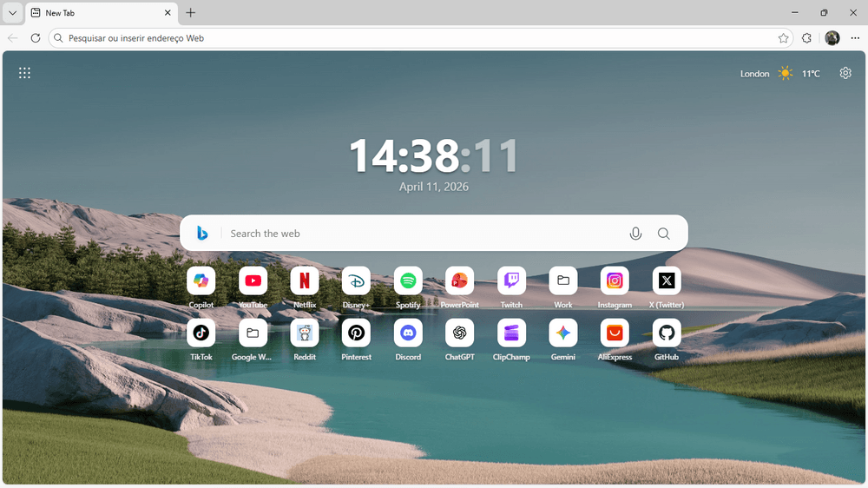This screenshot has height=488, width=868.
Task: Open Spotify shortcut tile
Action: (408, 280)
